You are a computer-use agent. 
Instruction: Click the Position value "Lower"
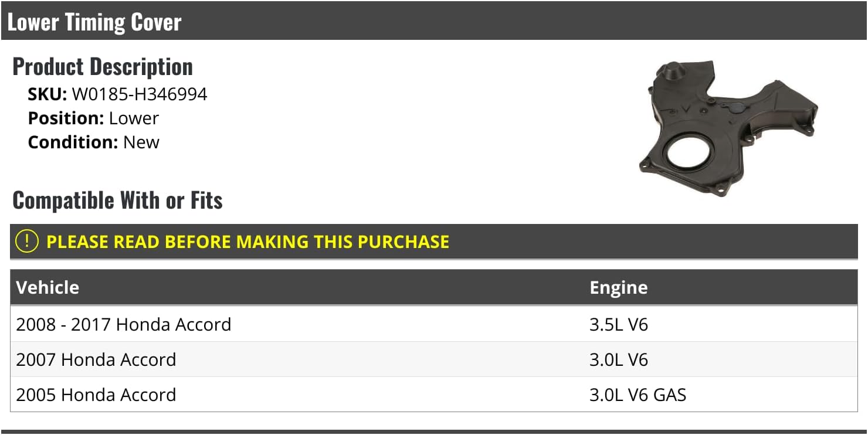click(134, 118)
